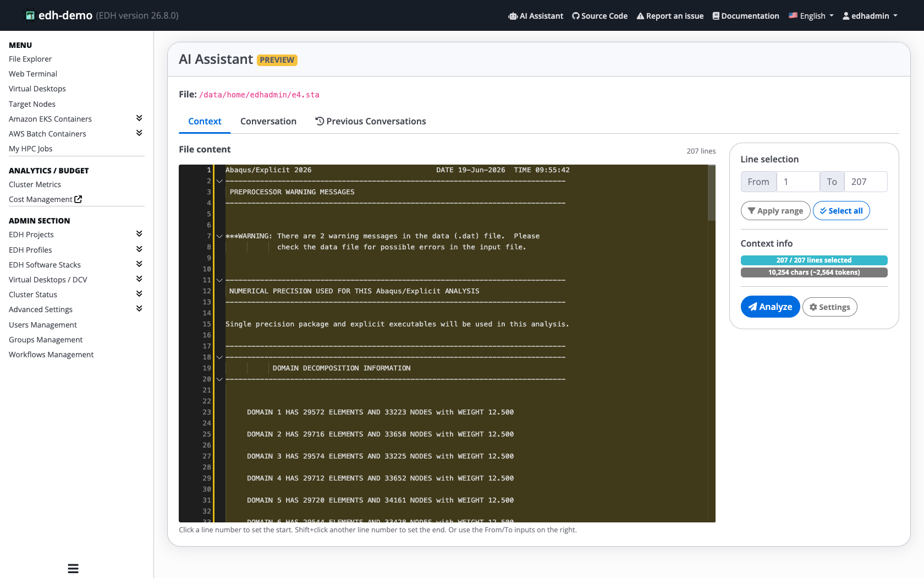
Task: Open Workflows Management
Action: 51,355
